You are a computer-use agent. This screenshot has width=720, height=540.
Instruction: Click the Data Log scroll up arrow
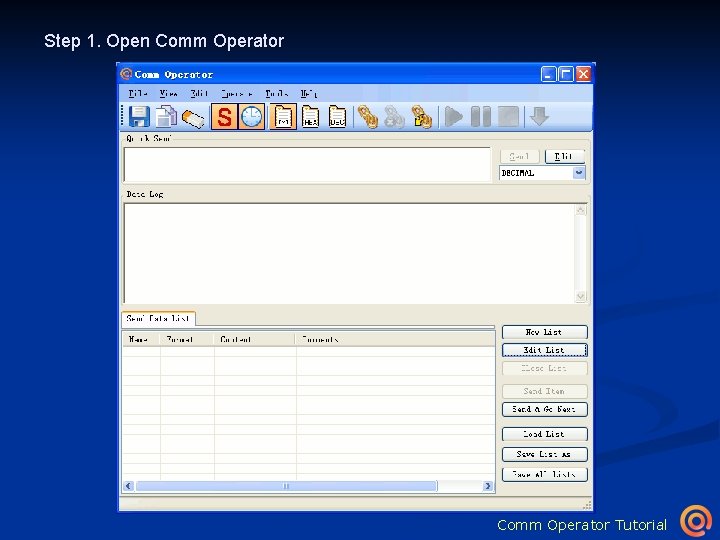[x=580, y=210]
